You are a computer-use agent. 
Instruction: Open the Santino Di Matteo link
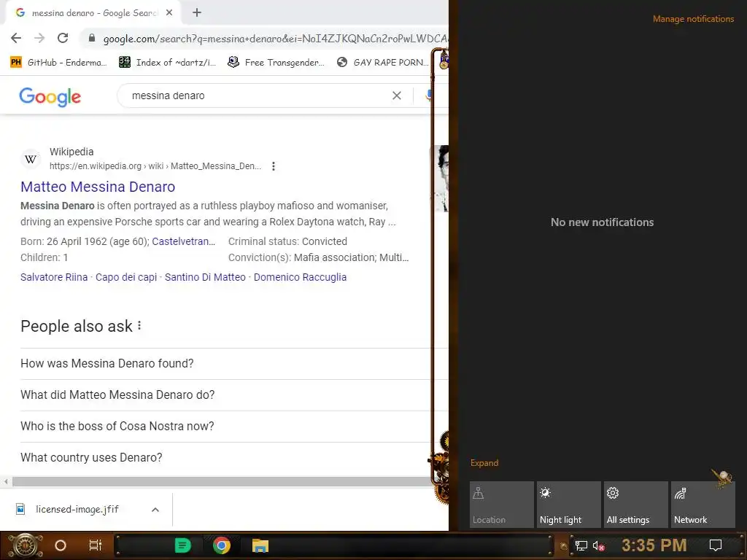point(205,277)
